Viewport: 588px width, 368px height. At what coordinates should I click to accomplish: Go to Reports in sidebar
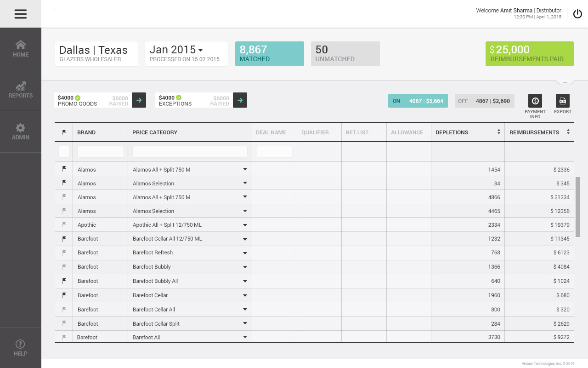click(20, 90)
